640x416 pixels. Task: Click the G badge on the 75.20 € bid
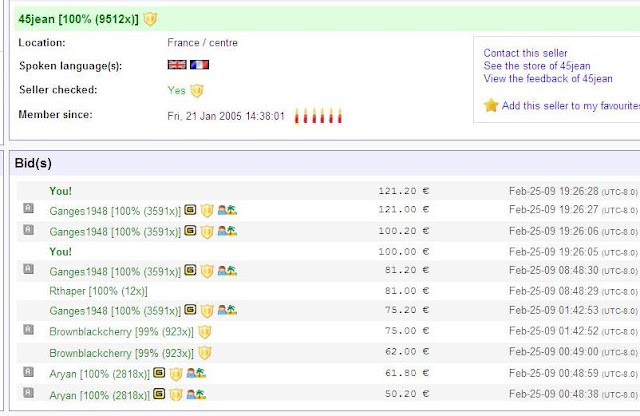pos(190,310)
